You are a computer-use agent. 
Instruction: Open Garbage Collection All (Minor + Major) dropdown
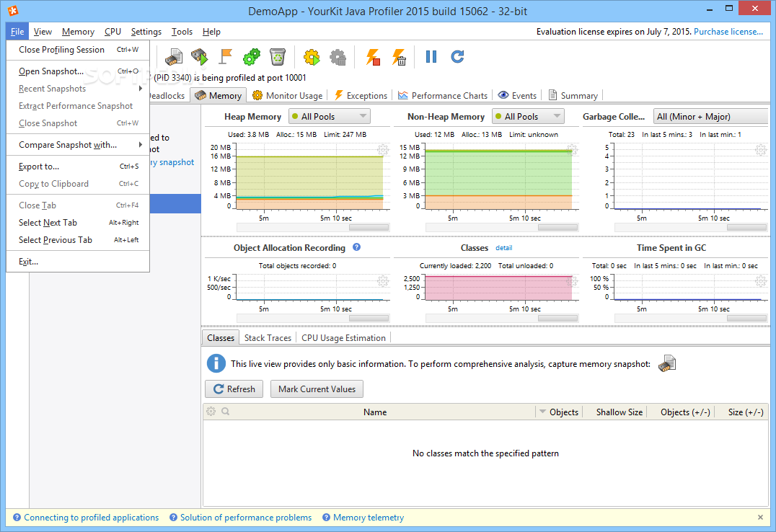[x=710, y=116]
